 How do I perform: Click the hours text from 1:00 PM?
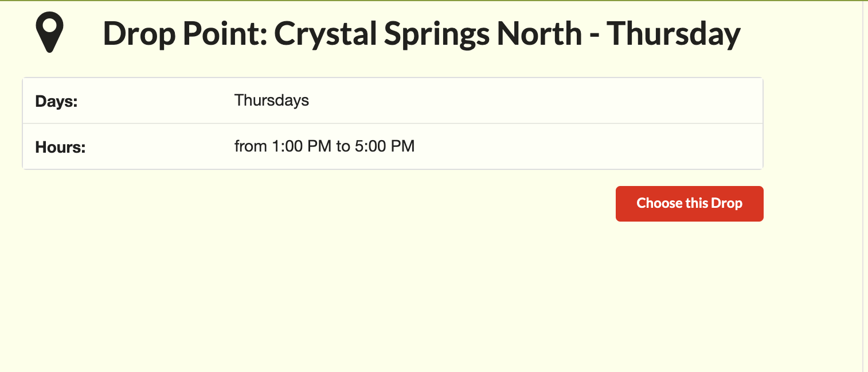[x=324, y=146]
